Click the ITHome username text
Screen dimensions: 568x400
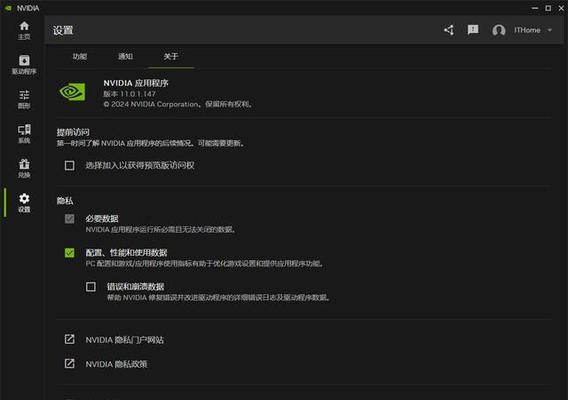(x=527, y=30)
